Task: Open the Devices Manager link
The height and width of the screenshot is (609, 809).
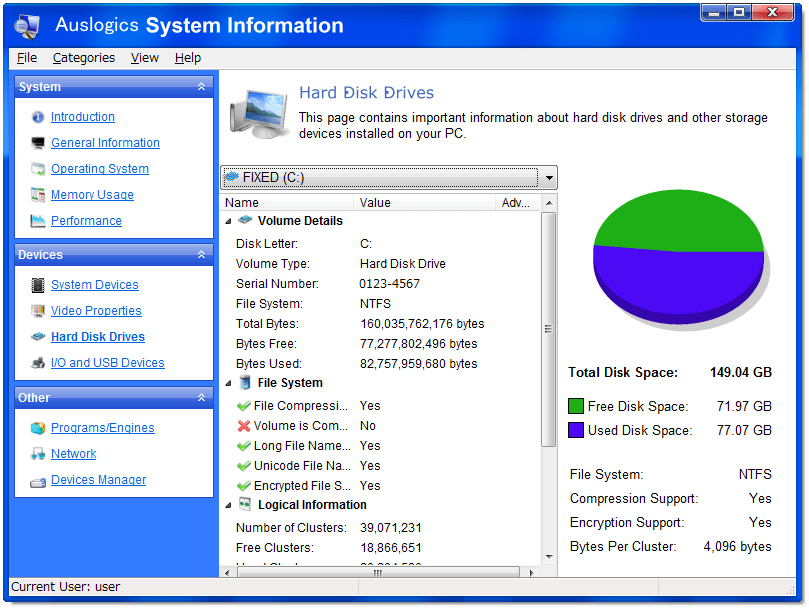Action: (x=98, y=480)
